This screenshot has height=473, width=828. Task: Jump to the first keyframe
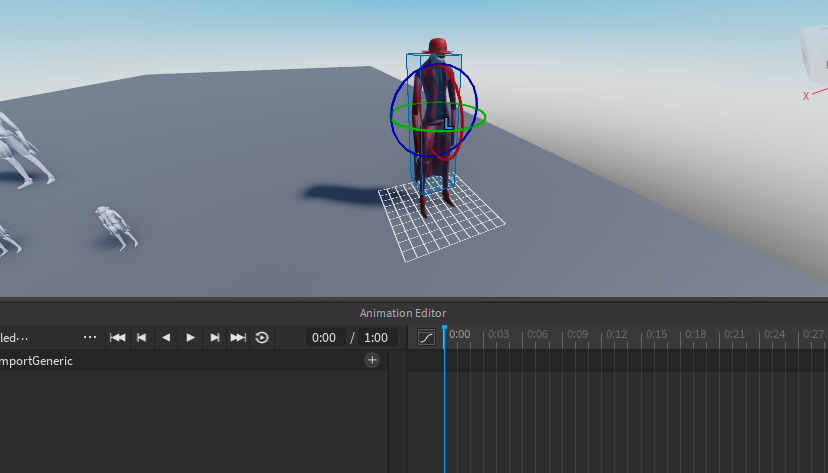[x=117, y=337]
